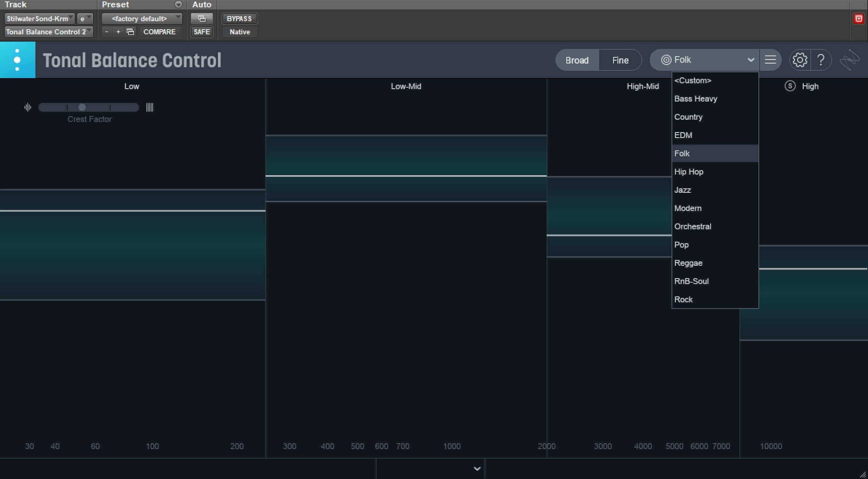Click the high crest factor bars icon

(150, 107)
